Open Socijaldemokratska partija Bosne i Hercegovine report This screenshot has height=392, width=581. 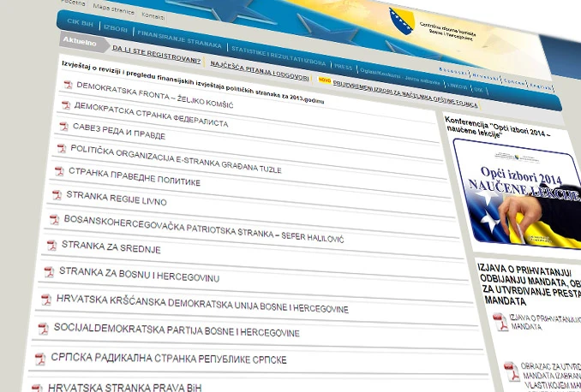177,330
